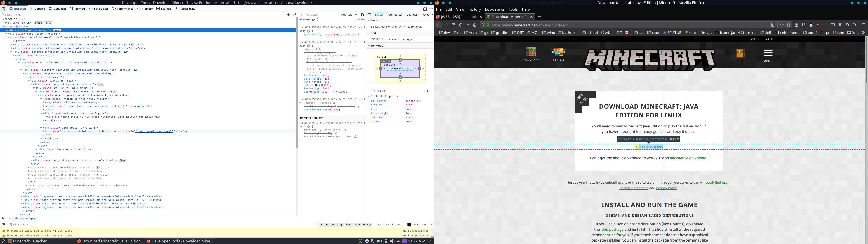The height and width of the screenshot is (244, 868).
Task: Toggle the :hov pseudo-class panel
Action: [x=343, y=15]
